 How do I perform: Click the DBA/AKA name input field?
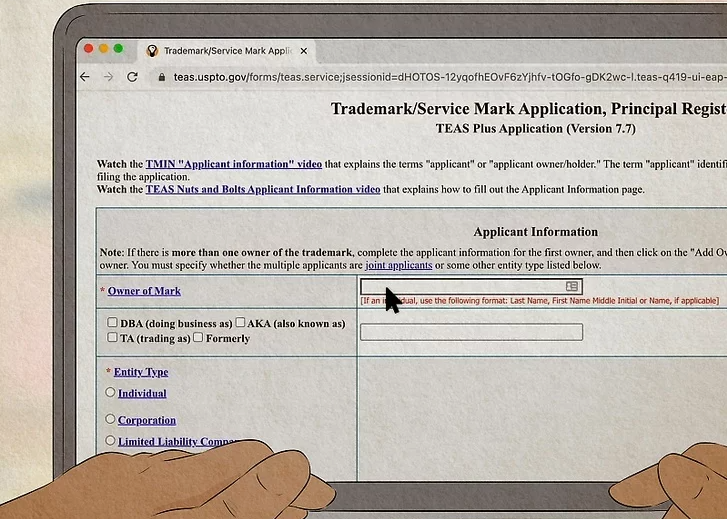(471, 332)
